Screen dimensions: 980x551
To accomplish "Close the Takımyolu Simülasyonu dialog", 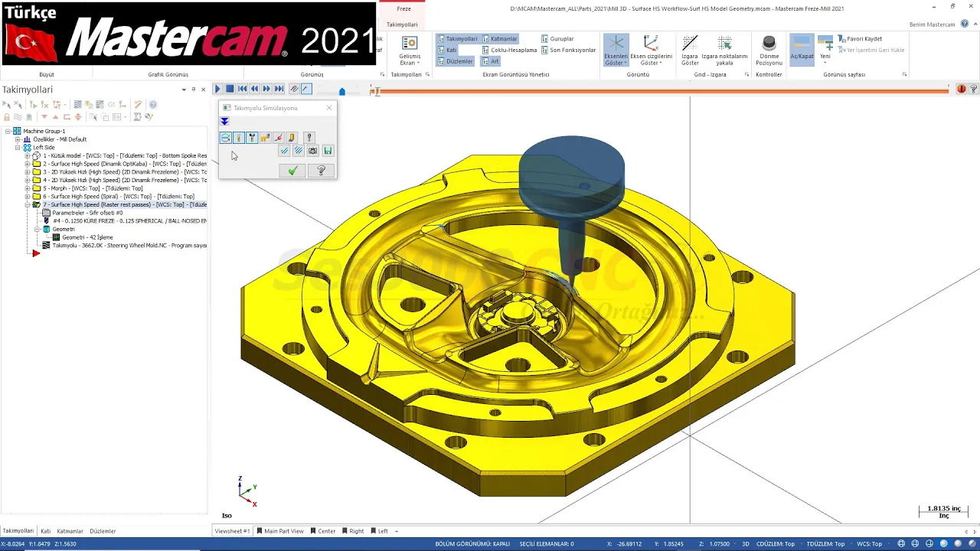I will pyautogui.click(x=329, y=108).
